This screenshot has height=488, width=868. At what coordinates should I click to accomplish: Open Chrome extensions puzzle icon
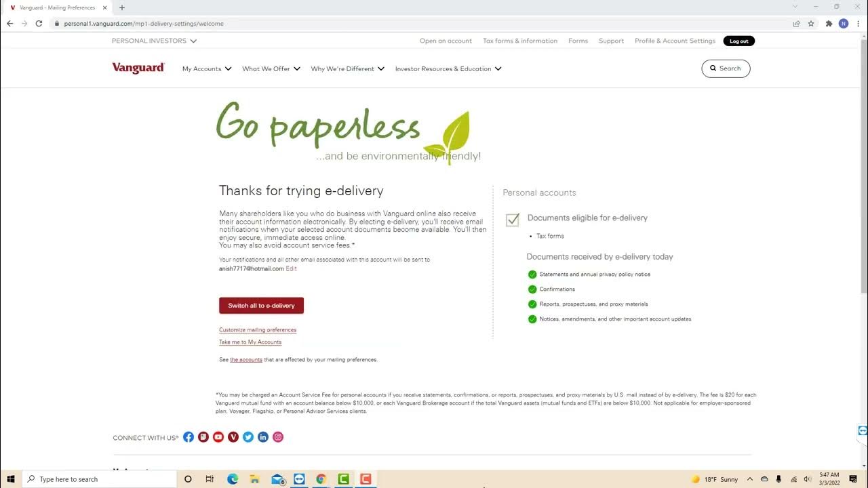[x=829, y=23]
